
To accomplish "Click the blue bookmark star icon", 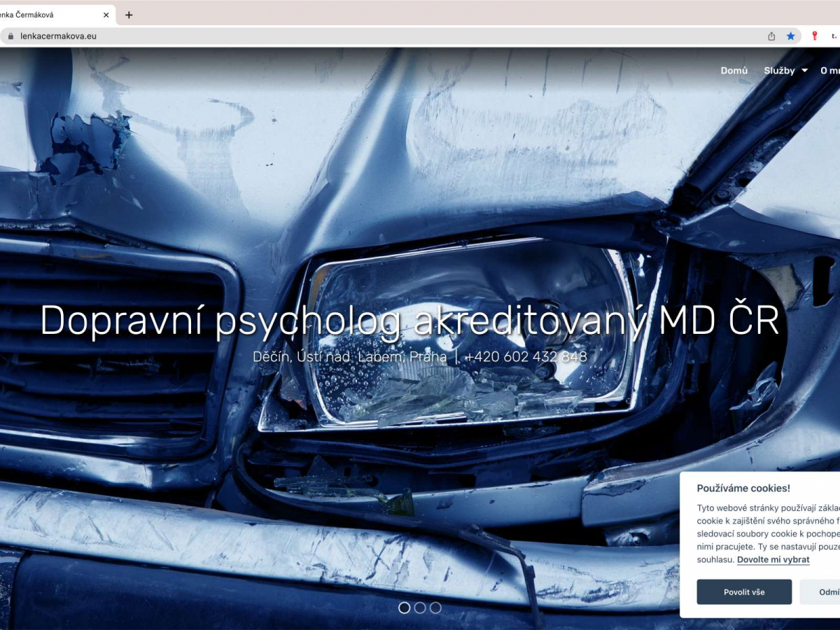I will coord(791,36).
